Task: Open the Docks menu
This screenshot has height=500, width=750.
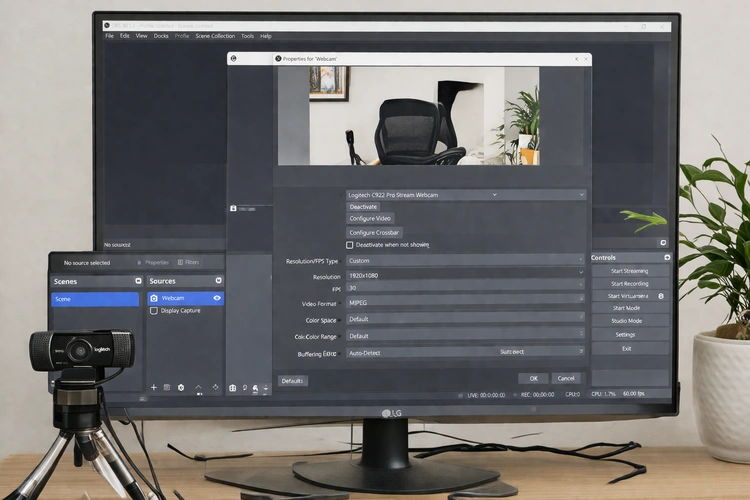Action: click(161, 36)
